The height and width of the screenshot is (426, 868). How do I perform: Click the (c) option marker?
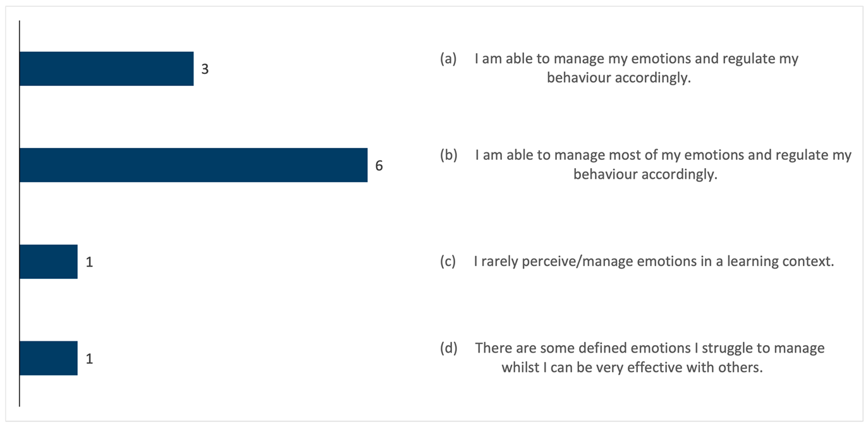[x=448, y=262]
